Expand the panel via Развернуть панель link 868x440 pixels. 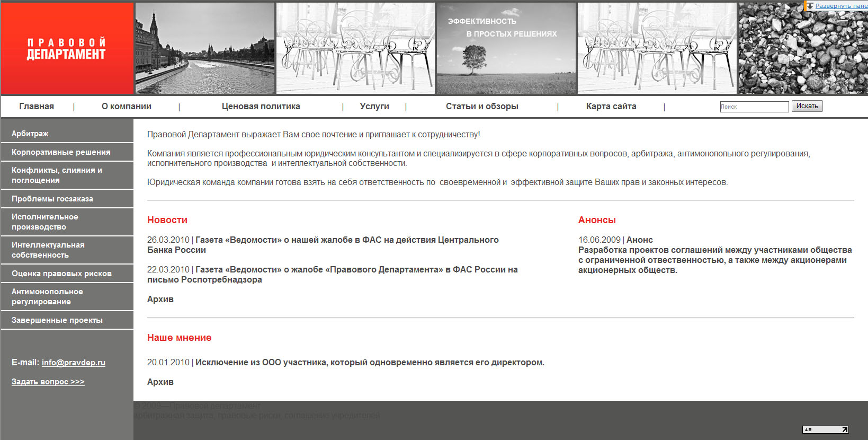[x=841, y=6]
